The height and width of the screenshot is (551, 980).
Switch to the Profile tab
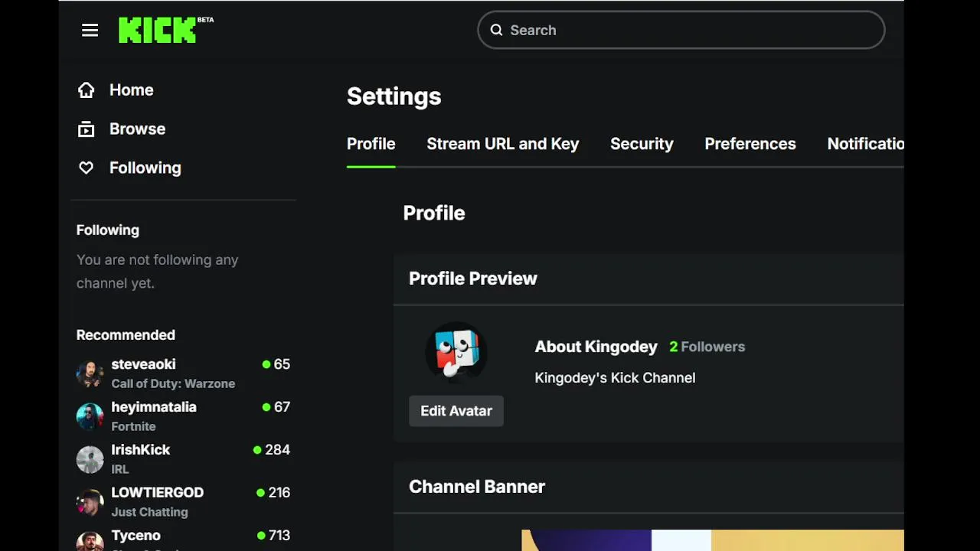tap(371, 144)
